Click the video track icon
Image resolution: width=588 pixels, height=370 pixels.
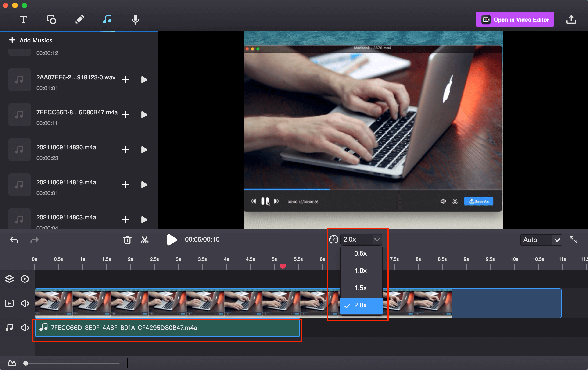tap(9, 303)
